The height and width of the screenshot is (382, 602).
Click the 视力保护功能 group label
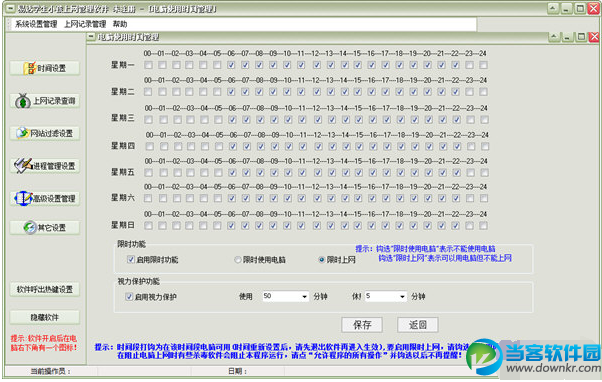pos(139,281)
